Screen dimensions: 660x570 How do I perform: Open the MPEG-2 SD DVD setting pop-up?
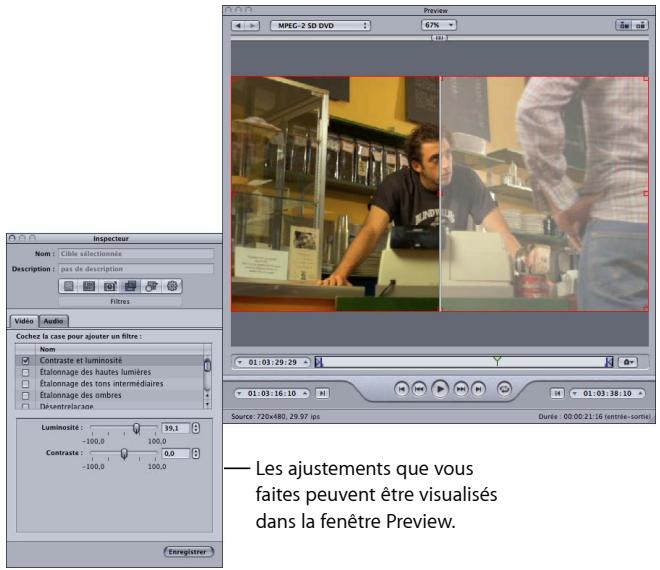click(x=320, y=26)
